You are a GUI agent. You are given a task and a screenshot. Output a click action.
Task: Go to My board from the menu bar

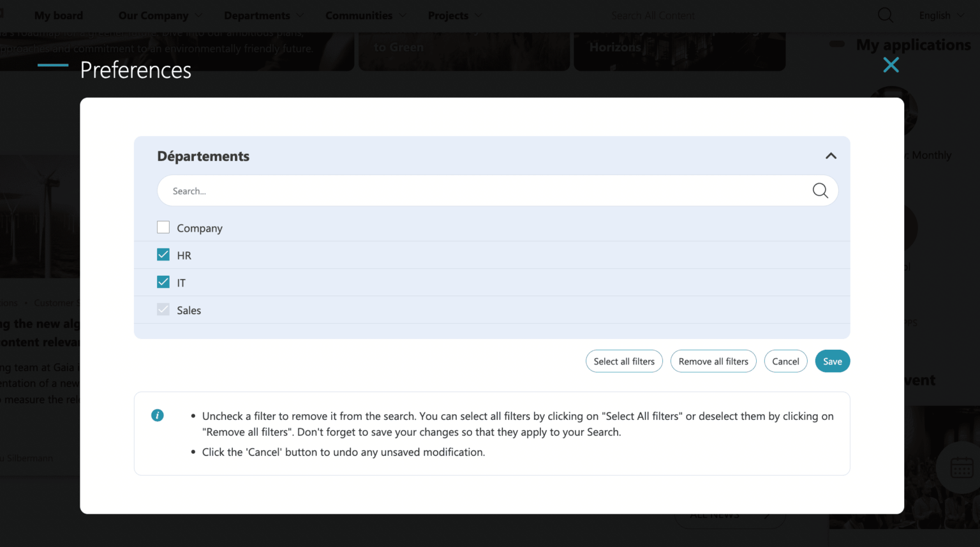[x=58, y=15]
